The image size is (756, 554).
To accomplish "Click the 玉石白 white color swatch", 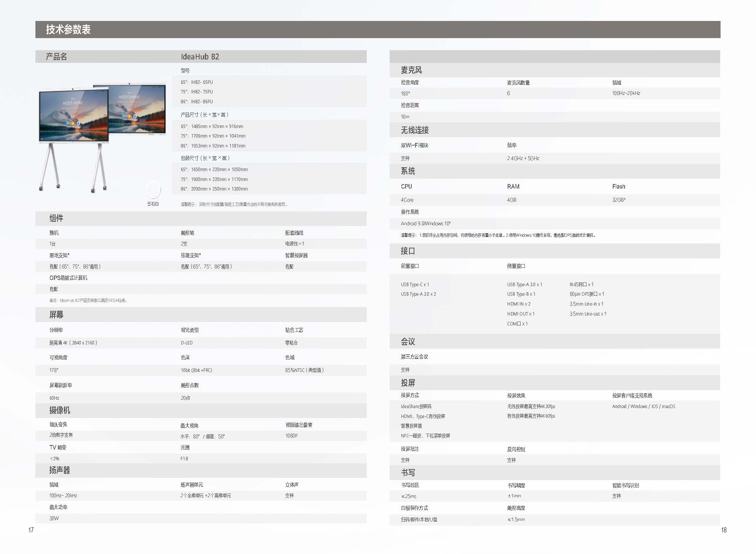I will 153,189.
